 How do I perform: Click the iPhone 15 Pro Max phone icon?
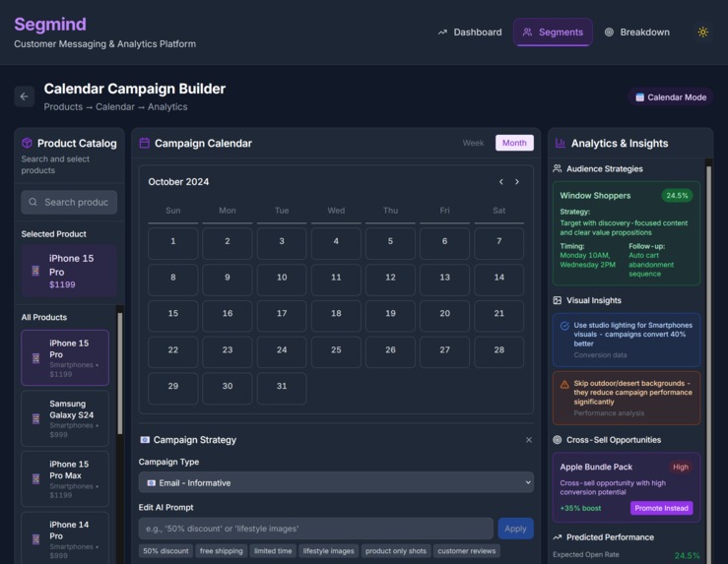point(35,479)
